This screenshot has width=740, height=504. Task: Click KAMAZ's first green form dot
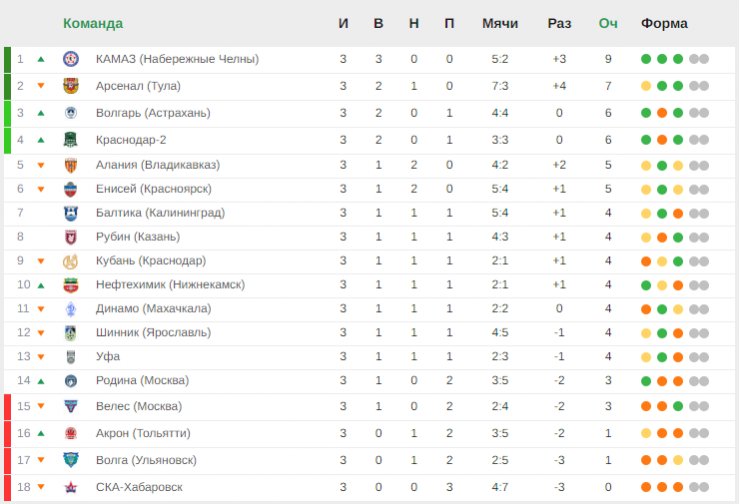(646, 59)
